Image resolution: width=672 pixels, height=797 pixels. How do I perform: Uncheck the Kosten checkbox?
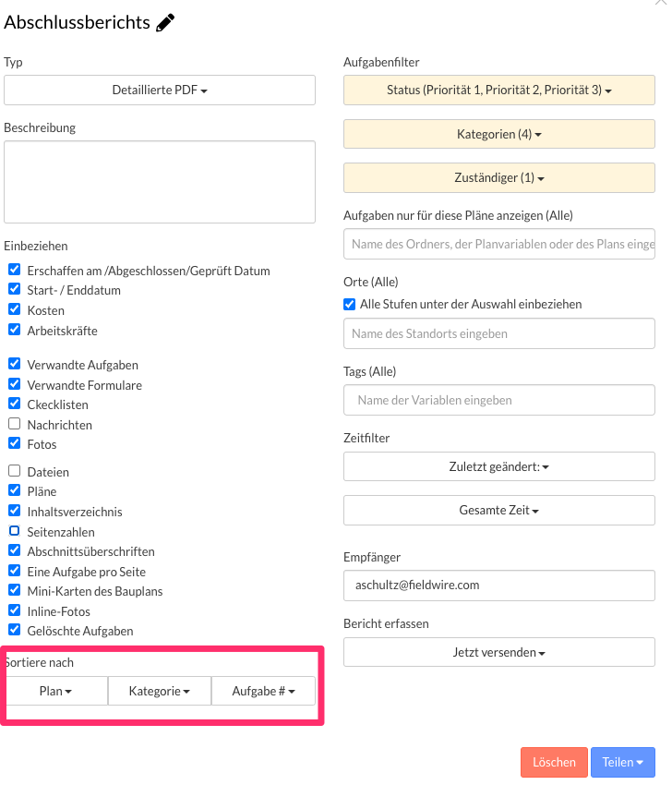pyautogui.click(x=15, y=310)
